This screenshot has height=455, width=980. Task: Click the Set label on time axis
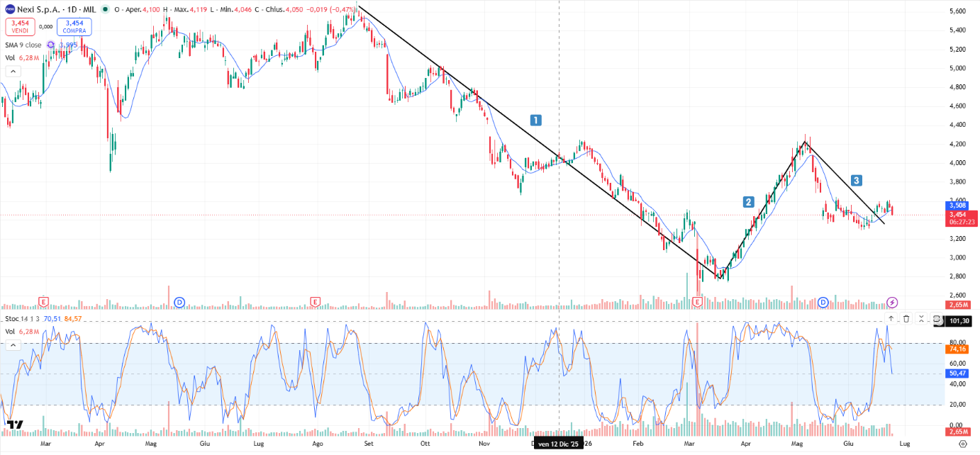pyautogui.click(x=368, y=444)
